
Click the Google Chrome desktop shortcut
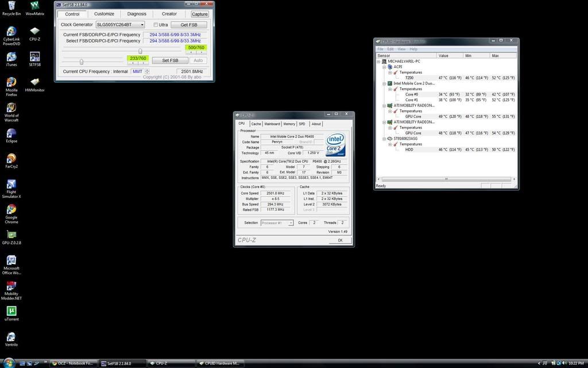click(x=11, y=214)
